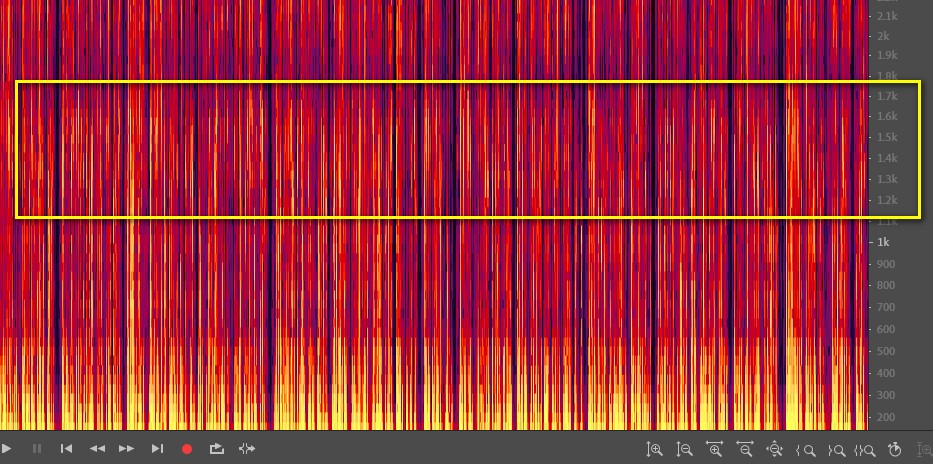The height and width of the screenshot is (464, 933).
Task: Click the stopwatch timer icon
Action: tap(895, 450)
